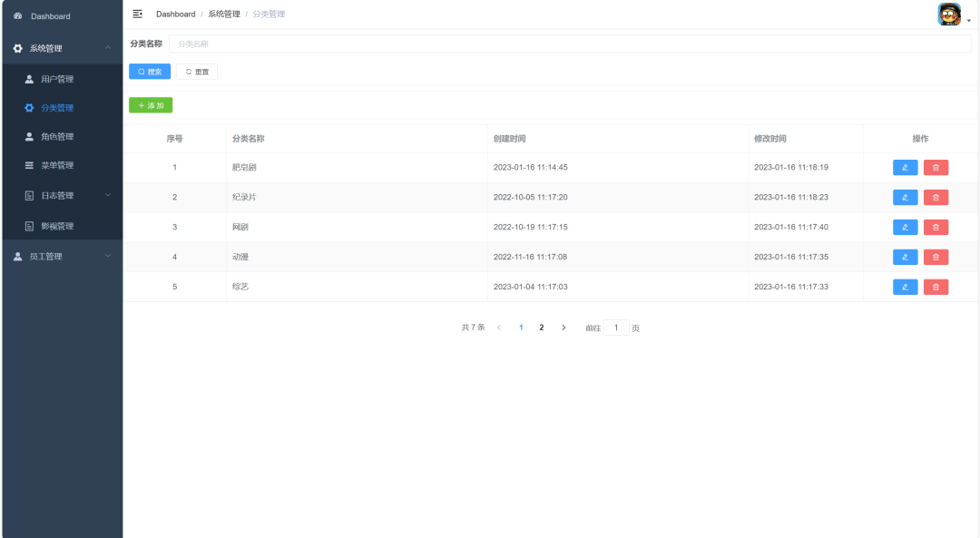Go to 角色管理 in the sidebar
Screen dimensions: 980x538
[x=63, y=137]
